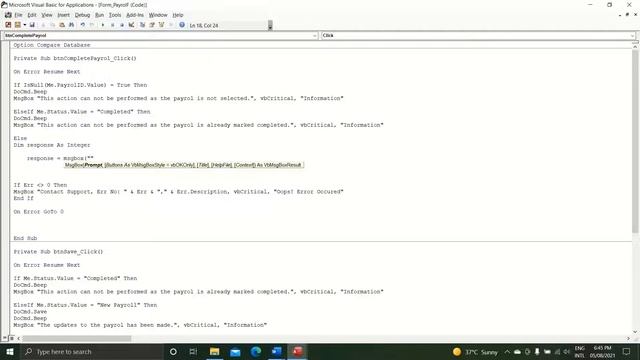Open Find with the binoculars icon

point(71,25)
